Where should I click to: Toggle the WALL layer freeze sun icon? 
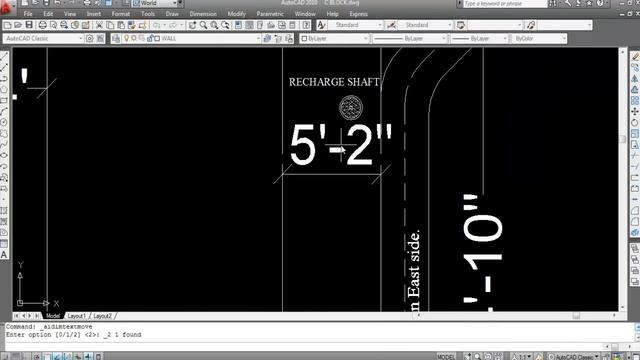134,38
